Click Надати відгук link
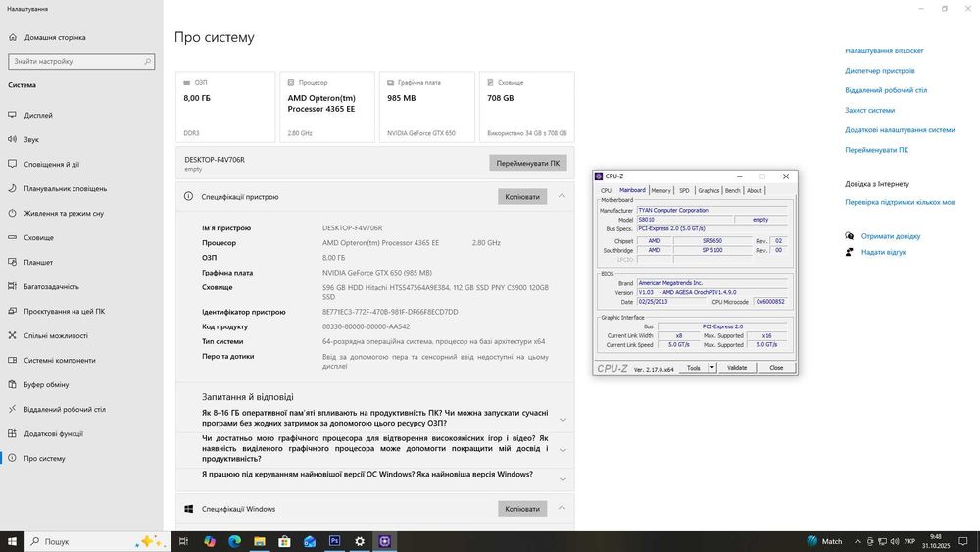Viewport: 980px width, 552px height. [x=883, y=252]
